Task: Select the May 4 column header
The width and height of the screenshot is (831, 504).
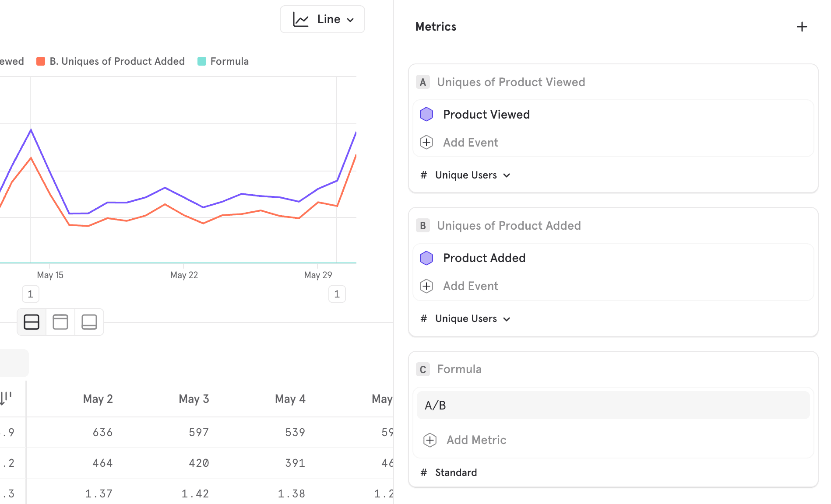Action: 290,399
